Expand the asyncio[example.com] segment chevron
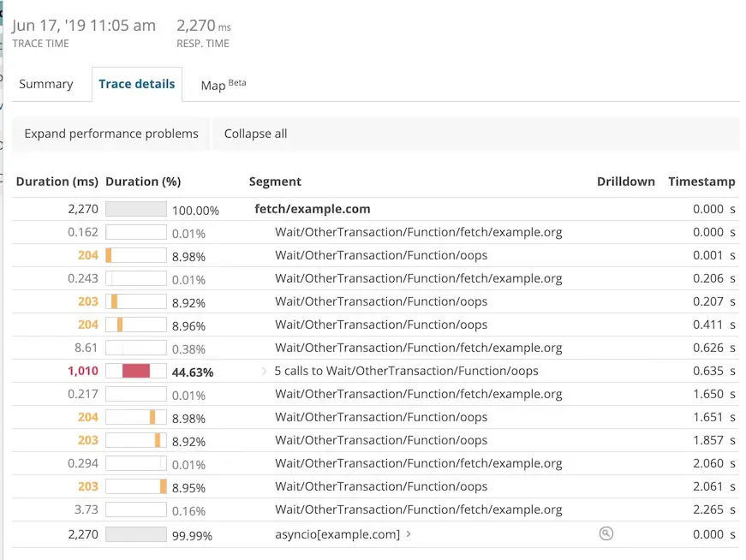The image size is (746, 560). pos(409,534)
